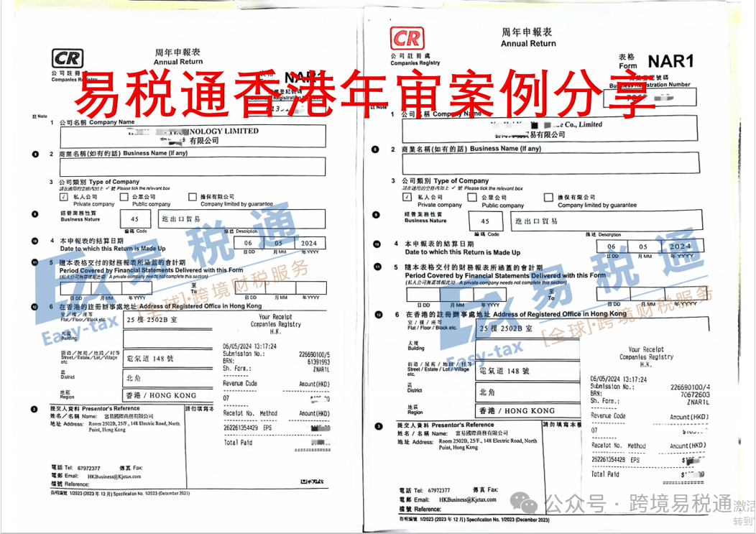Click street field 電氣道148號 on right form
The width and height of the screenshot is (756, 534).
(x=528, y=370)
